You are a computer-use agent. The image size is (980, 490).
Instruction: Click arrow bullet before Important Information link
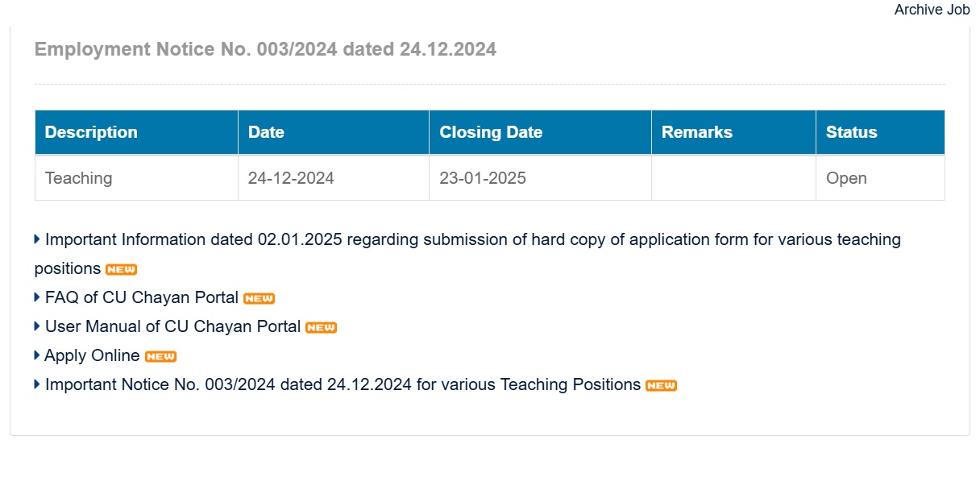pos(37,239)
